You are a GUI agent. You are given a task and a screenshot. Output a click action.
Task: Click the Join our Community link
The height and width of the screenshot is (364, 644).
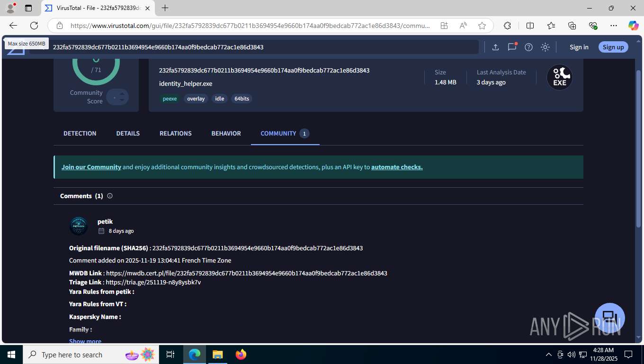tap(91, 167)
